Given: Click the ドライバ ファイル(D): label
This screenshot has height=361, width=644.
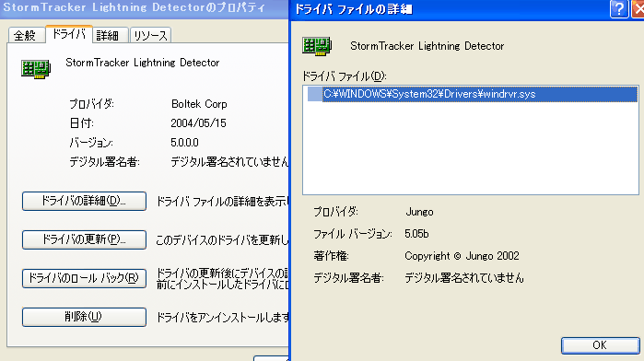Looking at the screenshot, I should coord(345,76).
